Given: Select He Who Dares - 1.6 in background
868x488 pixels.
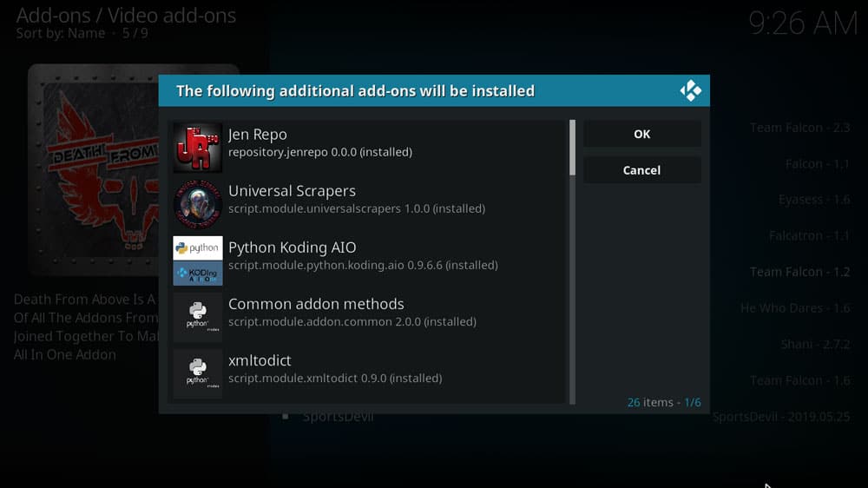Looking at the screenshot, I should 795,308.
